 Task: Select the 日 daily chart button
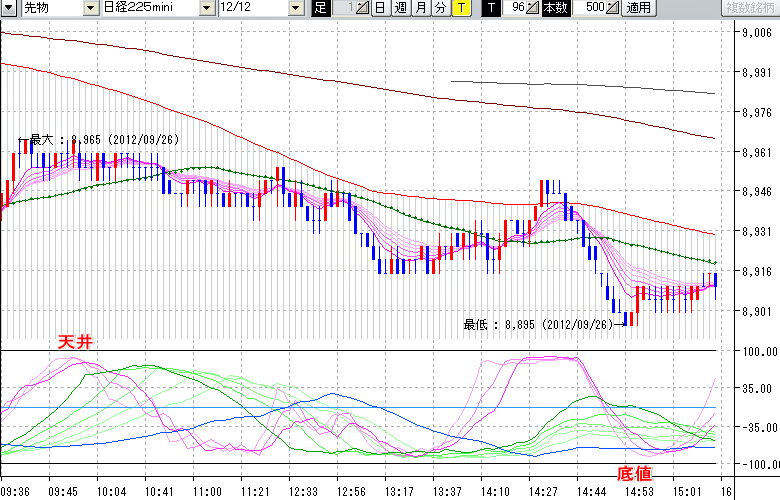[380, 8]
